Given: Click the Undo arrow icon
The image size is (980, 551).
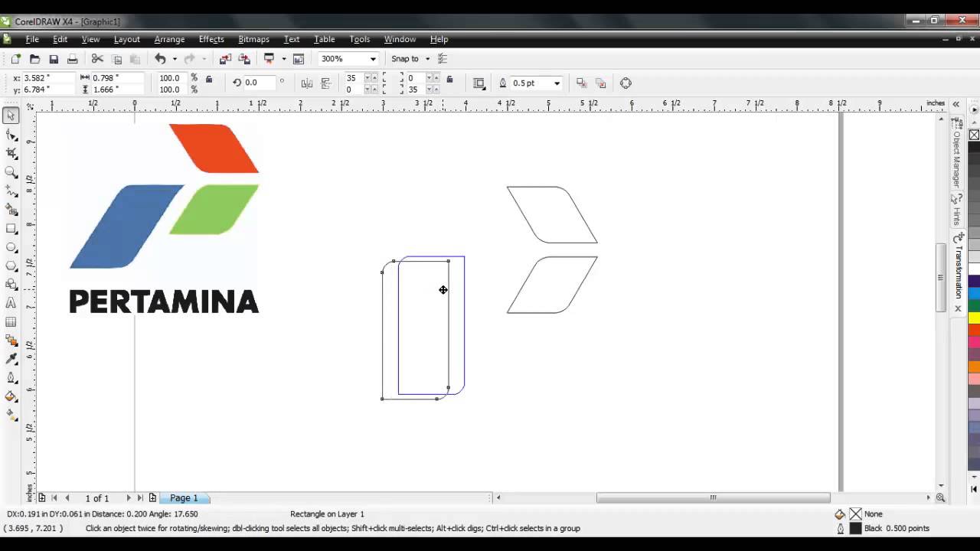Looking at the screenshot, I should tap(160, 59).
